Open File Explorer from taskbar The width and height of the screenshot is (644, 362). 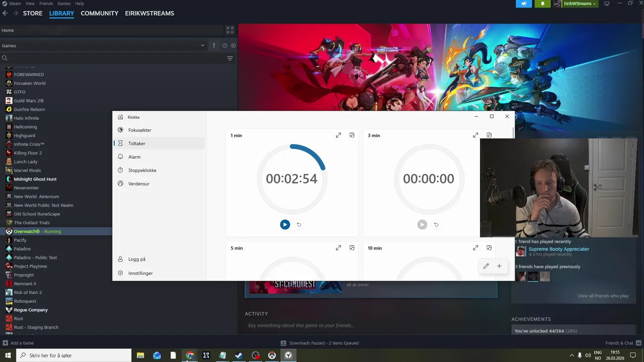(x=140, y=355)
